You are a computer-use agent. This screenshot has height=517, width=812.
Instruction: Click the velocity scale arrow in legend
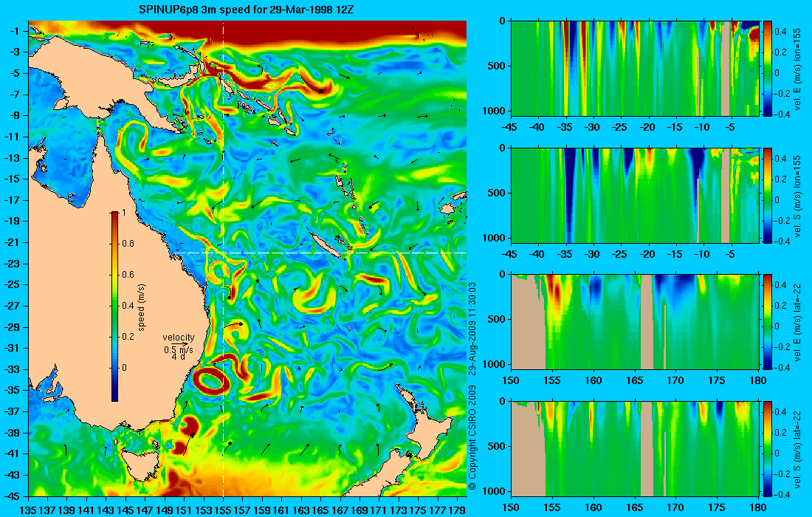(179, 343)
